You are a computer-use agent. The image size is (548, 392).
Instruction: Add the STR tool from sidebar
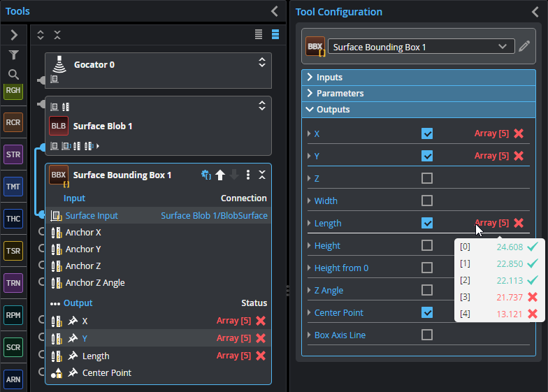13,154
